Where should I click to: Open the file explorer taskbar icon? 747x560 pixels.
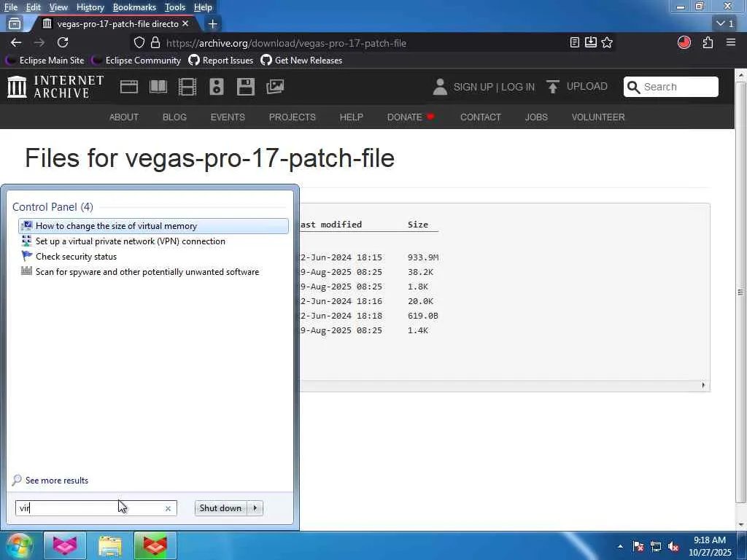click(110, 545)
